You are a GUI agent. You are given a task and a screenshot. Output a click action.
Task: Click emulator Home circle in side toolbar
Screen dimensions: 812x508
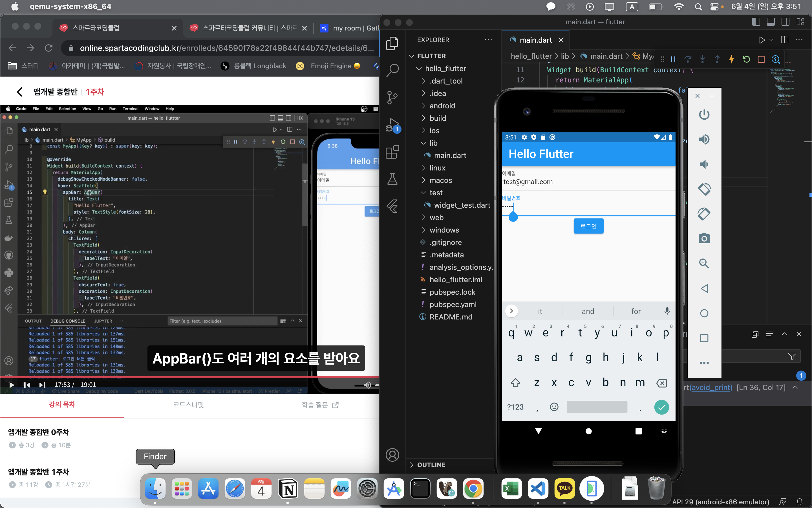point(704,313)
